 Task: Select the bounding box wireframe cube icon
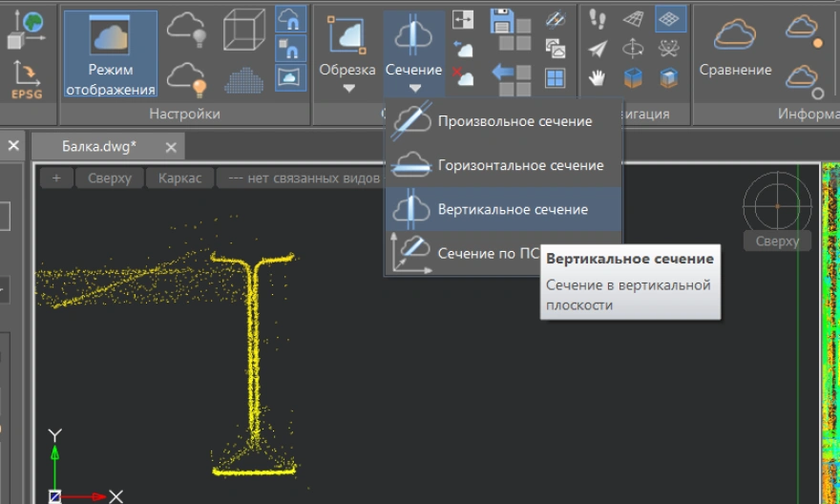[244, 31]
